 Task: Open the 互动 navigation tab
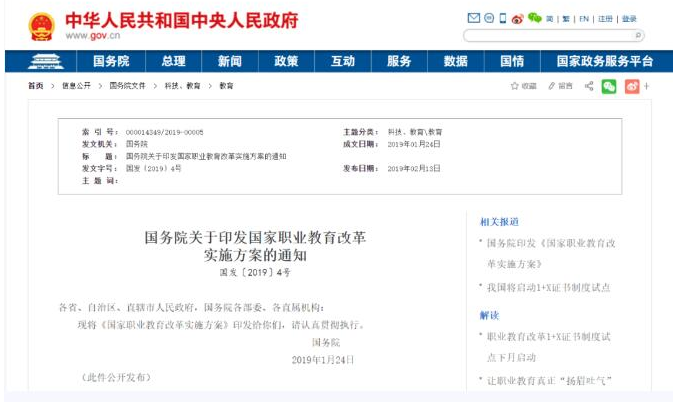343,61
